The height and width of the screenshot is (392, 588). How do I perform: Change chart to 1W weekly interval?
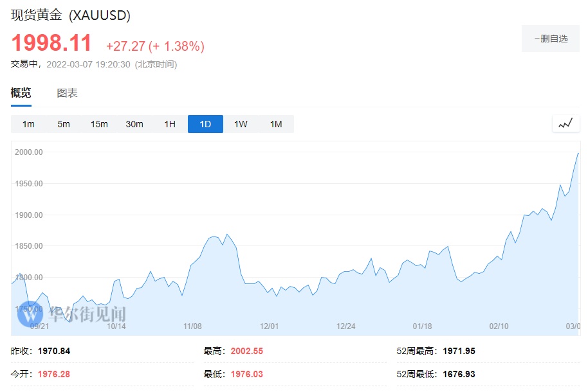[241, 124]
